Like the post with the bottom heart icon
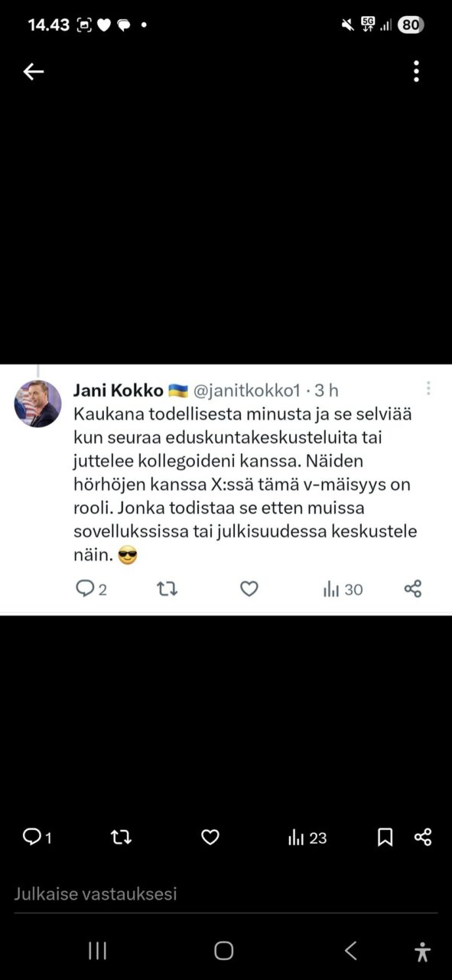This screenshot has height=980, width=452. pos(210,838)
